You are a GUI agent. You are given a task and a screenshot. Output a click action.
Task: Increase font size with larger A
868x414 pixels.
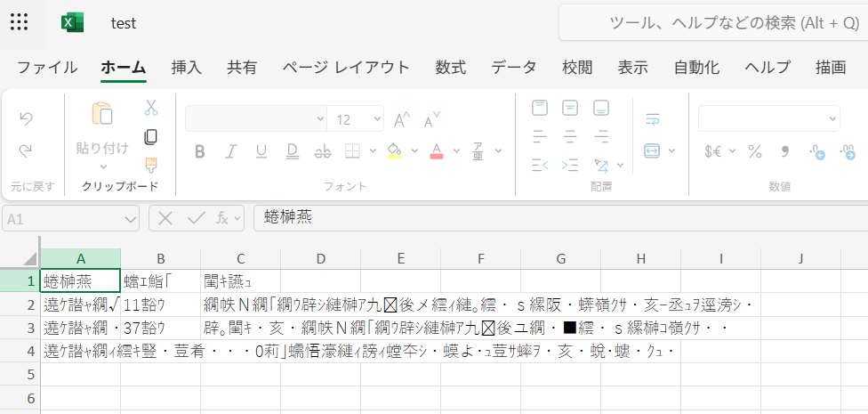click(x=402, y=119)
